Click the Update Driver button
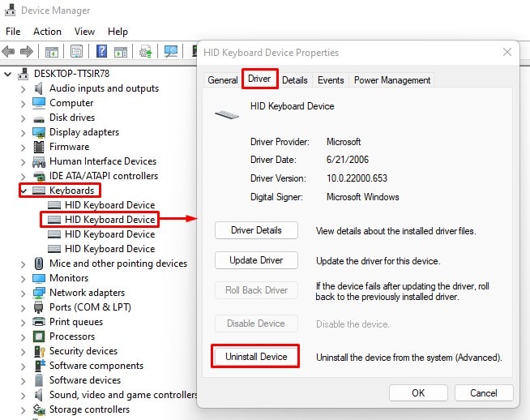This screenshot has height=420, width=530. (x=256, y=260)
